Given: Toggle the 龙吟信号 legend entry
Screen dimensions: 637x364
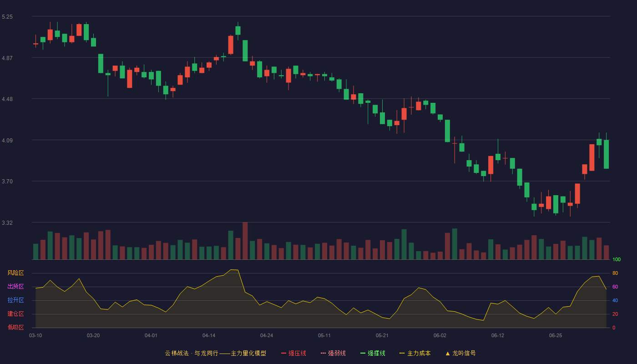Looking at the screenshot, I should (460, 353).
